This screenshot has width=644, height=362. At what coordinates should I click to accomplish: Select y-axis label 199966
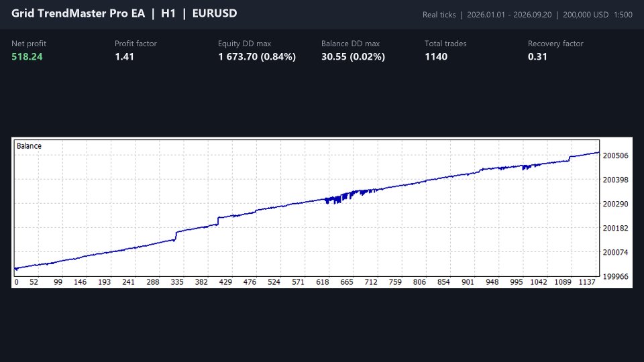pyautogui.click(x=615, y=277)
